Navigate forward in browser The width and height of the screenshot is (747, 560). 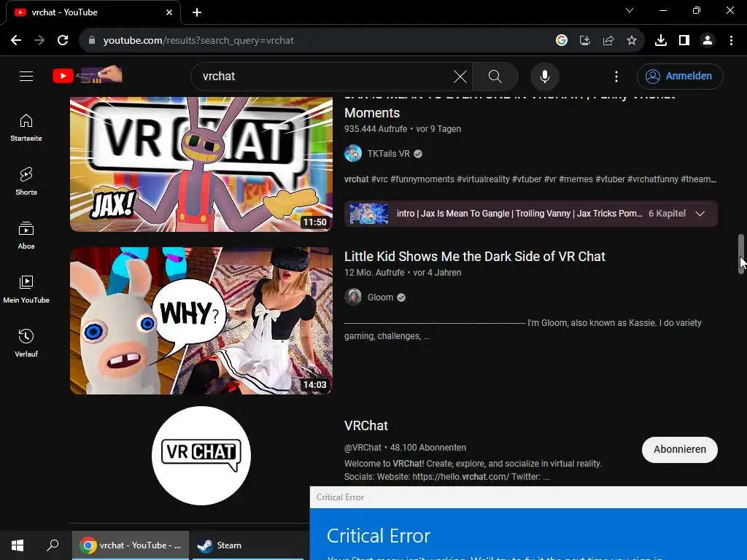(39, 41)
